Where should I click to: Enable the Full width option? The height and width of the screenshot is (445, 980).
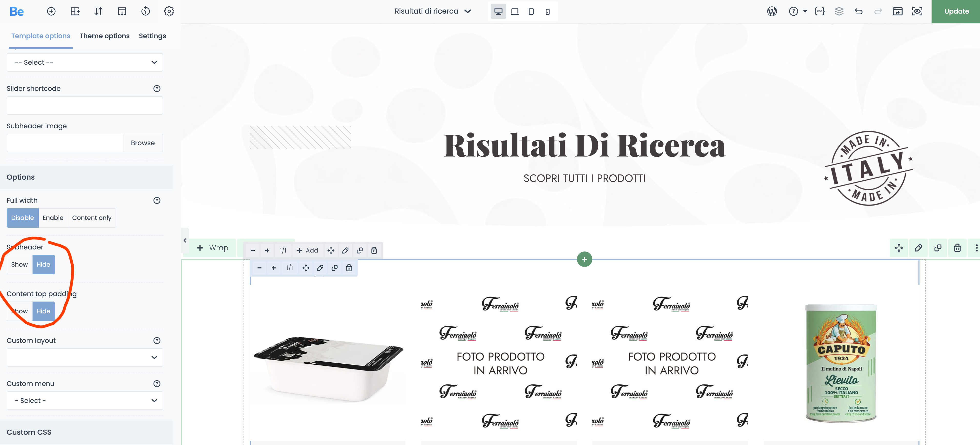pos(53,218)
